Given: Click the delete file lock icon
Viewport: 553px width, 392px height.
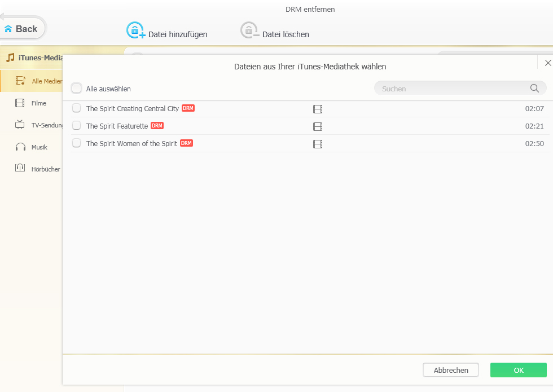Looking at the screenshot, I should [x=249, y=30].
